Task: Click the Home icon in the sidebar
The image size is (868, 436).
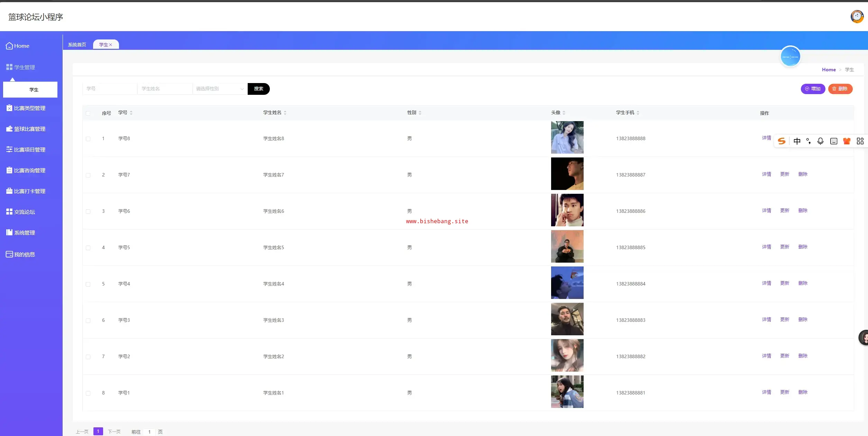Action: [9, 46]
